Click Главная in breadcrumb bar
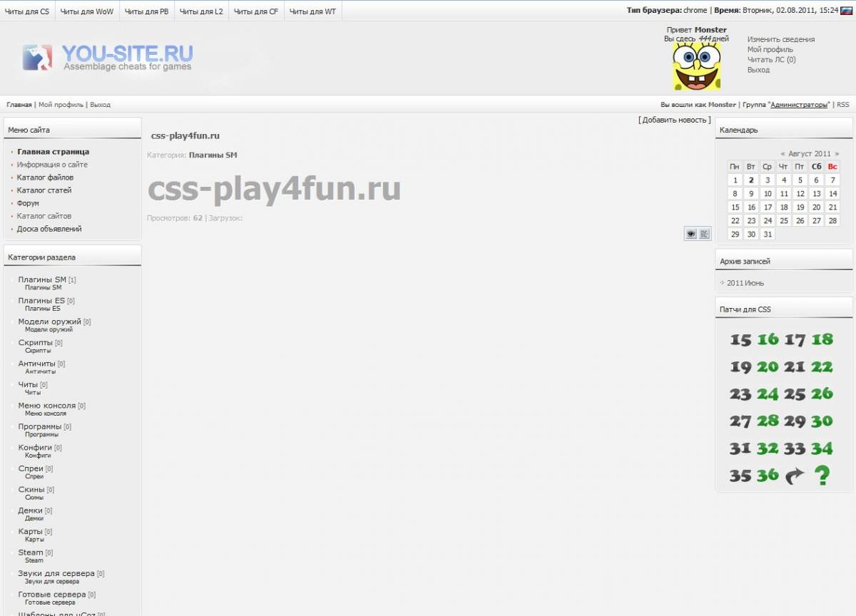The width and height of the screenshot is (856, 616). point(19,105)
